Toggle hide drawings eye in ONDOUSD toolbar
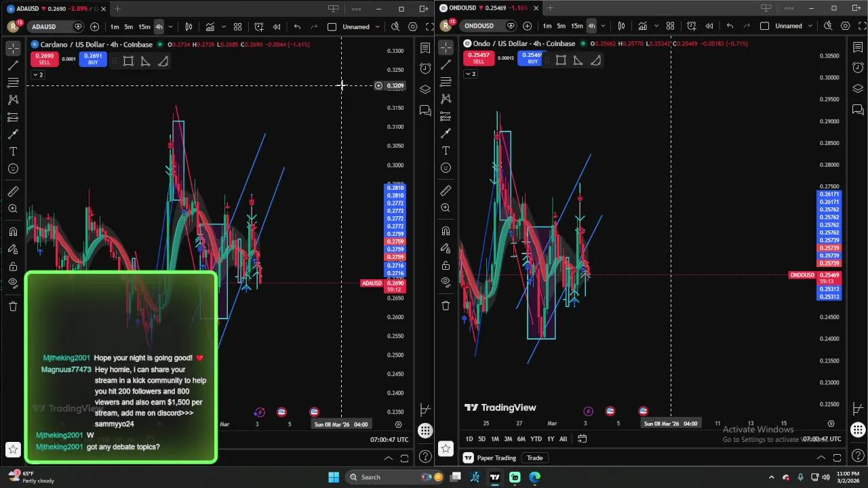868x488 pixels. click(x=446, y=281)
